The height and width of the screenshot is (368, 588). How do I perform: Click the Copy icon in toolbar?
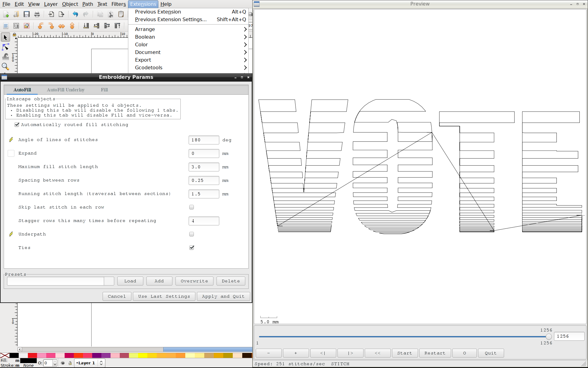[x=100, y=14]
